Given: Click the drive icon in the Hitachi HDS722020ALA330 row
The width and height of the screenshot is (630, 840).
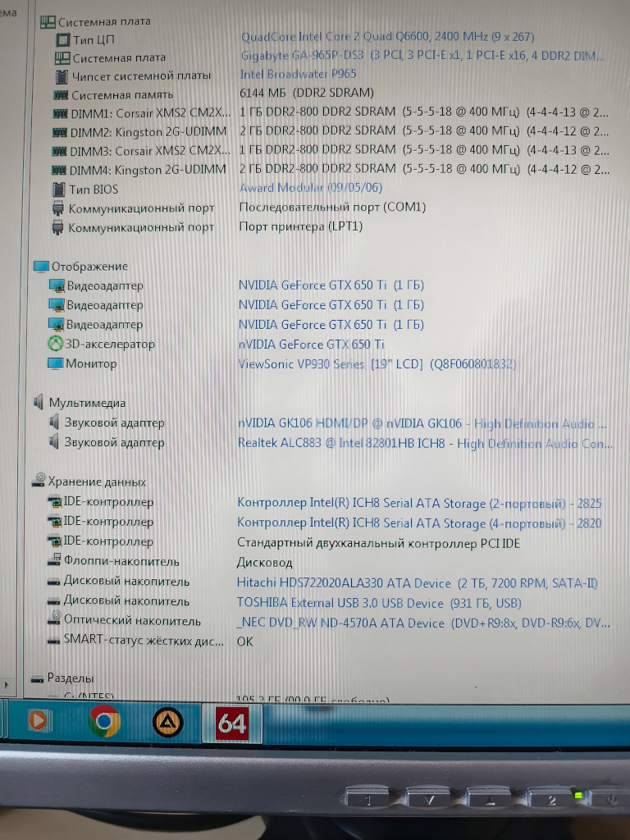Looking at the screenshot, I should pos(53,582).
